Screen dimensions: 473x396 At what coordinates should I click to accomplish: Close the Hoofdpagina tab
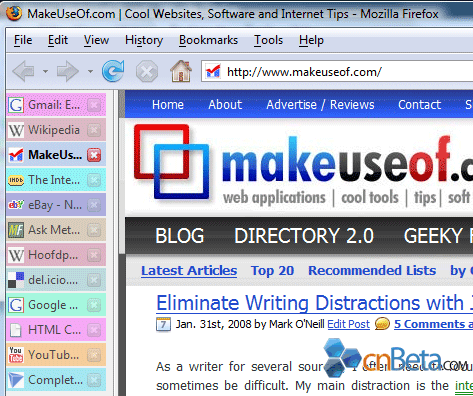point(94,255)
